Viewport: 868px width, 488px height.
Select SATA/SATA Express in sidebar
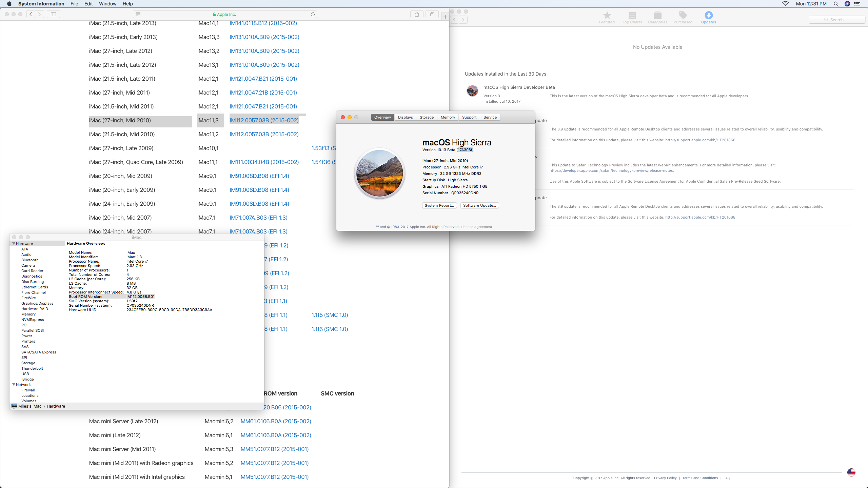pos(39,352)
